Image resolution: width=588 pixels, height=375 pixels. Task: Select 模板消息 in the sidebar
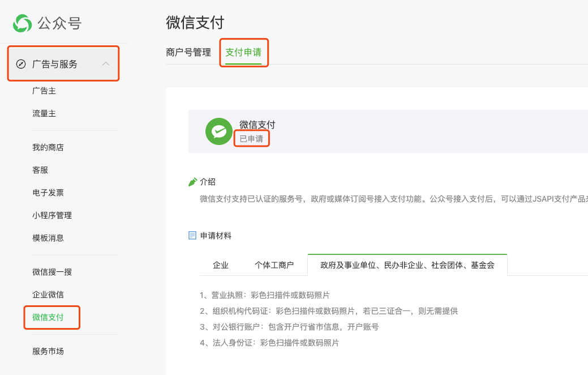pos(48,238)
